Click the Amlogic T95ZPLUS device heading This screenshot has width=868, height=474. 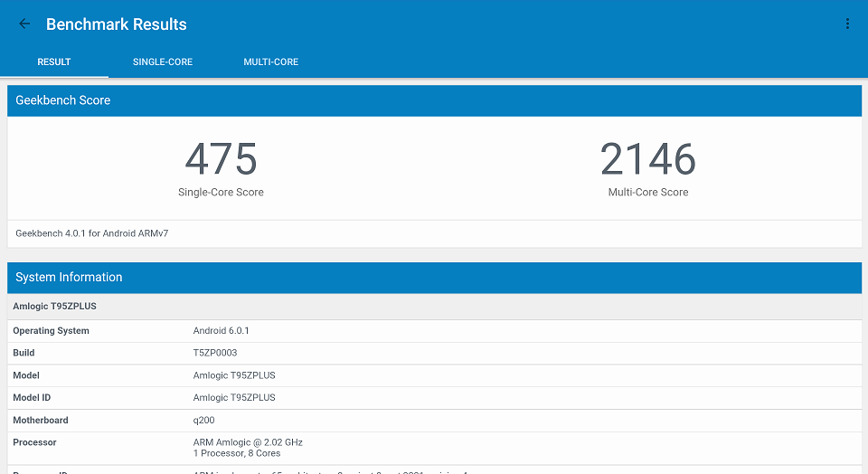point(54,307)
